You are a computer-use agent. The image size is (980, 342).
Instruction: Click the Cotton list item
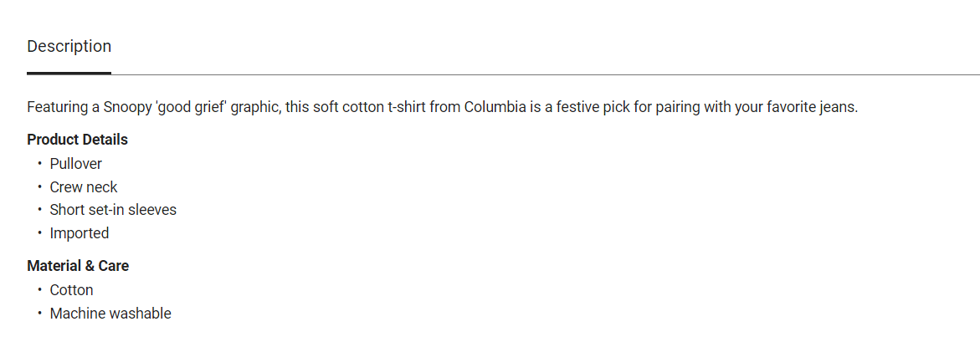click(x=71, y=290)
